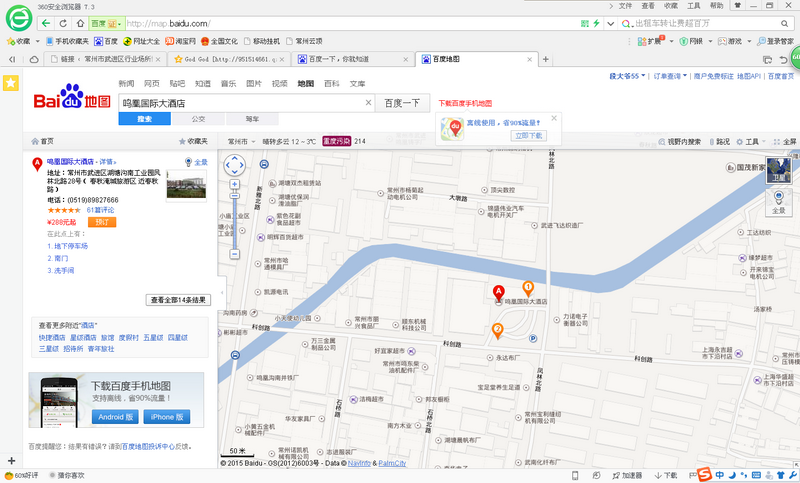Switch to satellite map view thumbnail
This screenshot has height=483, width=800.
click(779, 170)
